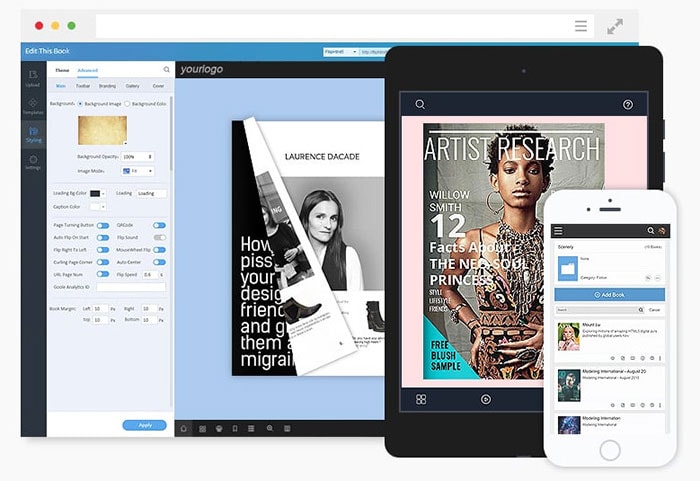Select the Background Color radio option

127,104
